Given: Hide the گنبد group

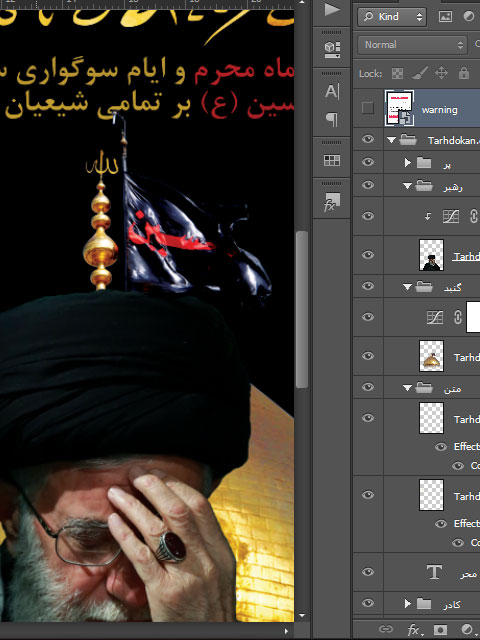Looking at the screenshot, I should click(368, 286).
